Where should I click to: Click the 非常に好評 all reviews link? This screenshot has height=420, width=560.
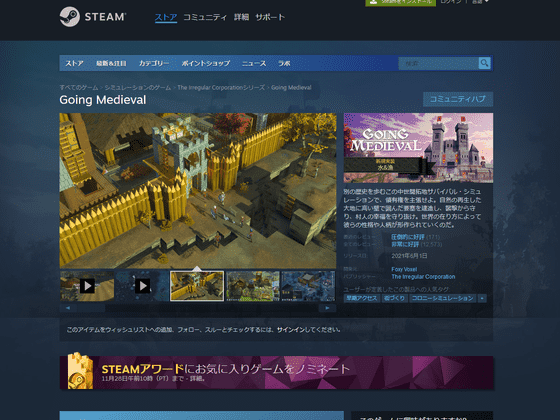point(405,244)
